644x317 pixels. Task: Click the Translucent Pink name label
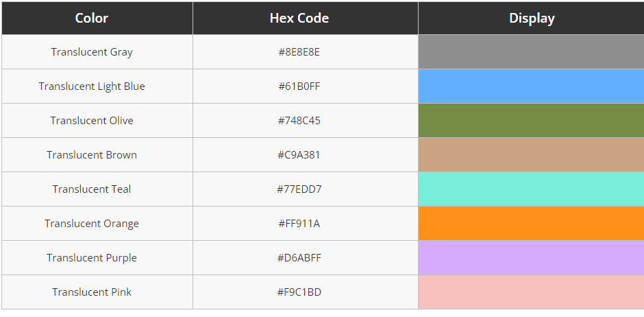pyautogui.click(x=92, y=292)
